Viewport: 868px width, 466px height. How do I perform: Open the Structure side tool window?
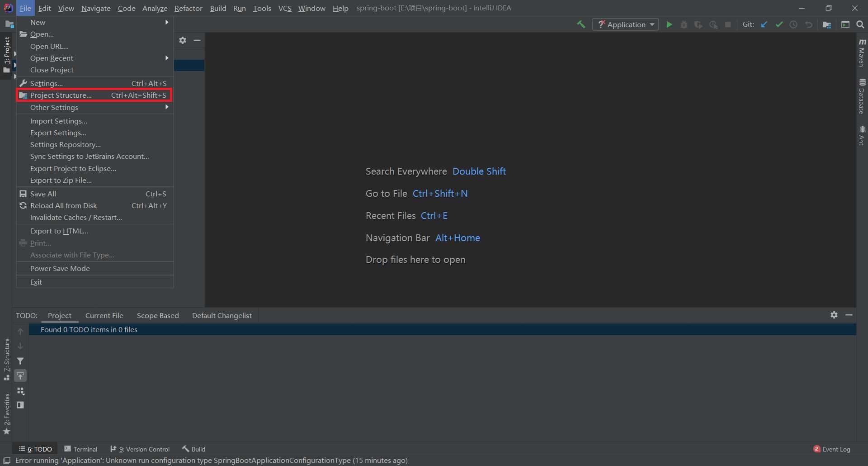(6, 360)
